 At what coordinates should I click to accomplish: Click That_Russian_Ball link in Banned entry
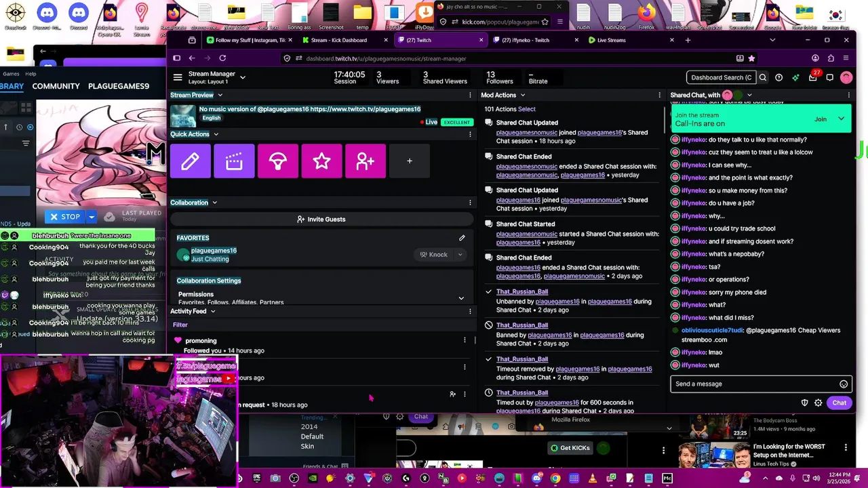521,325
